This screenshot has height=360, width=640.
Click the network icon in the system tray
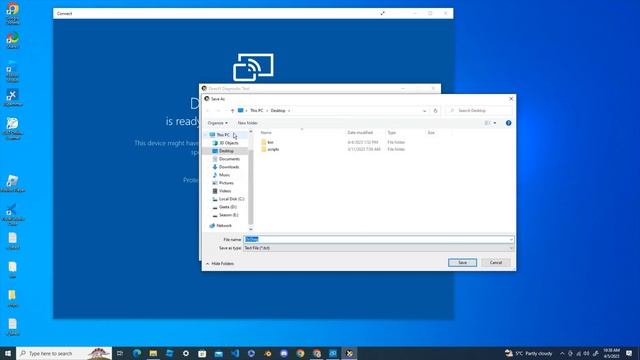(578, 353)
